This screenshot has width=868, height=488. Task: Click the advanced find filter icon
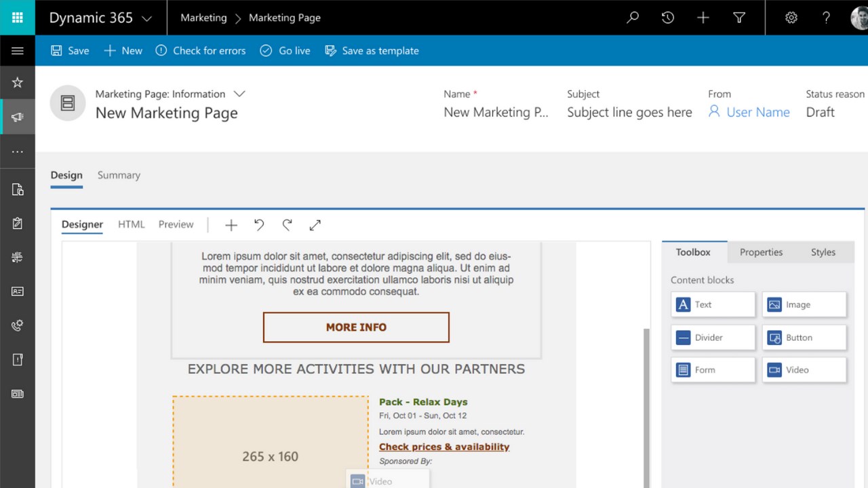pyautogui.click(x=739, y=18)
